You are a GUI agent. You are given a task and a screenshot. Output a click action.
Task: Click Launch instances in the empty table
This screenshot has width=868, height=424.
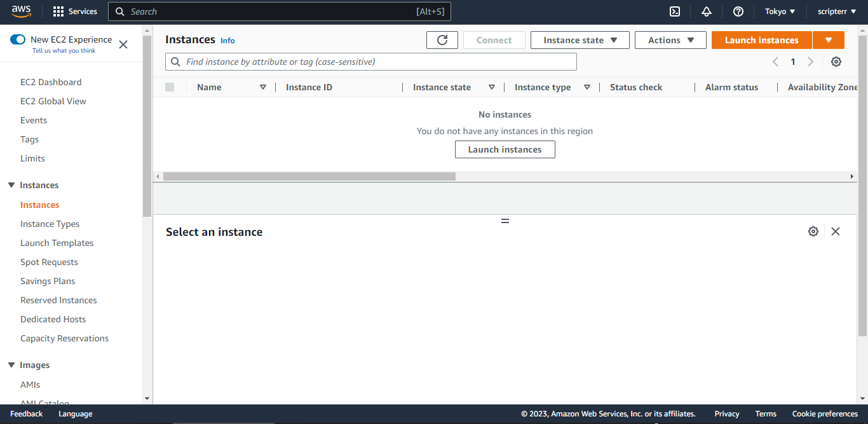click(505, 149)
